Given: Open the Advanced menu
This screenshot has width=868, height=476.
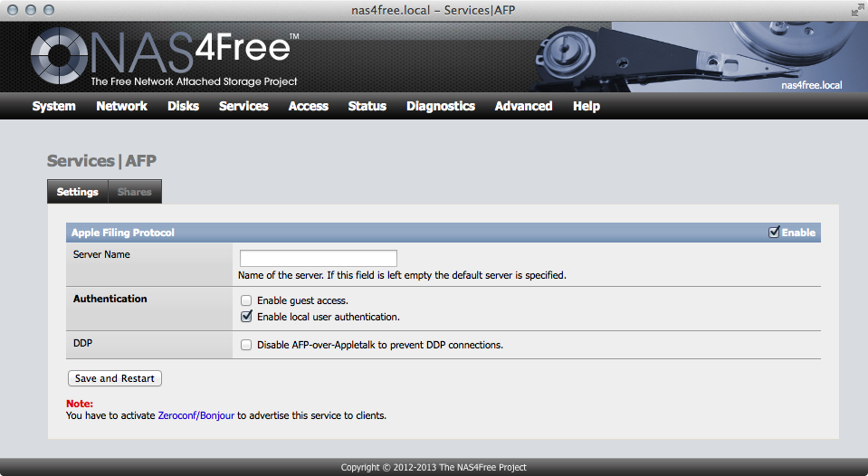Looking at the screenshot, I should pos(524,106).
